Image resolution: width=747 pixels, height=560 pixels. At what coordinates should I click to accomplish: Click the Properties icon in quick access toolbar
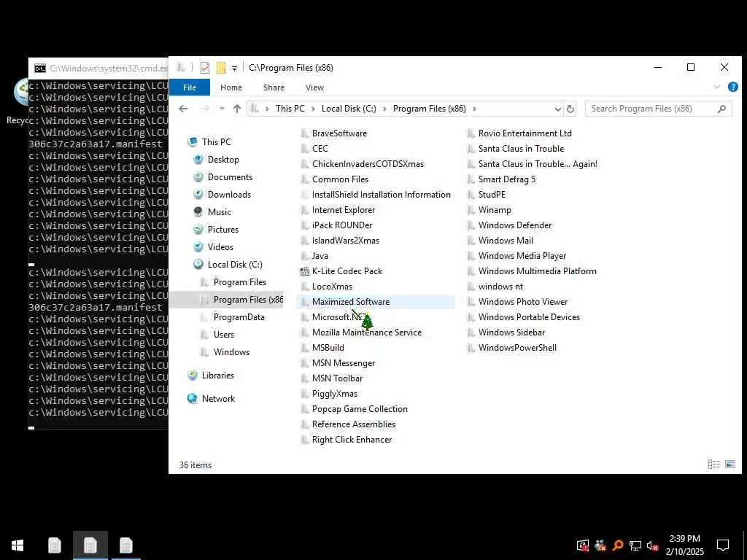point(205,68)
